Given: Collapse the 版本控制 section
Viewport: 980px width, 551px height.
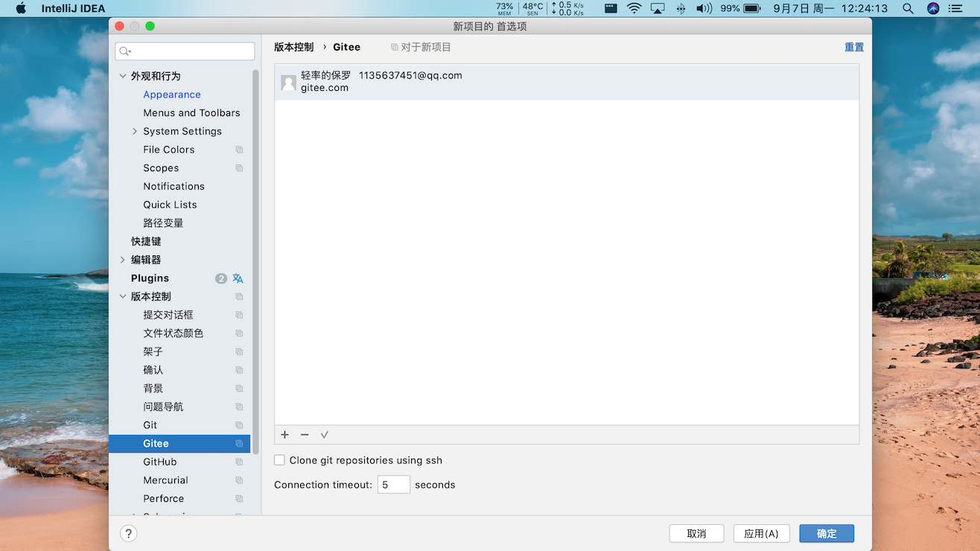Looking at the screenshot, I should 123,296.
